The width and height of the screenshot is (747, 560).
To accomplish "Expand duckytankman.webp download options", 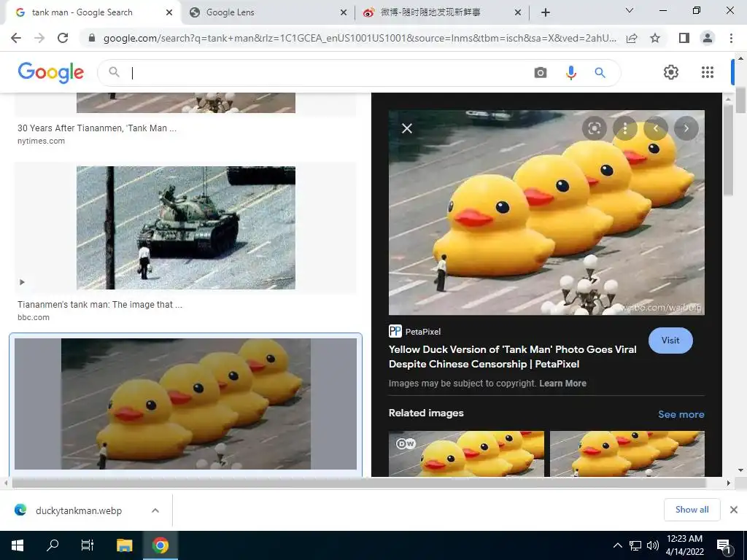I will tap(155, 510).
